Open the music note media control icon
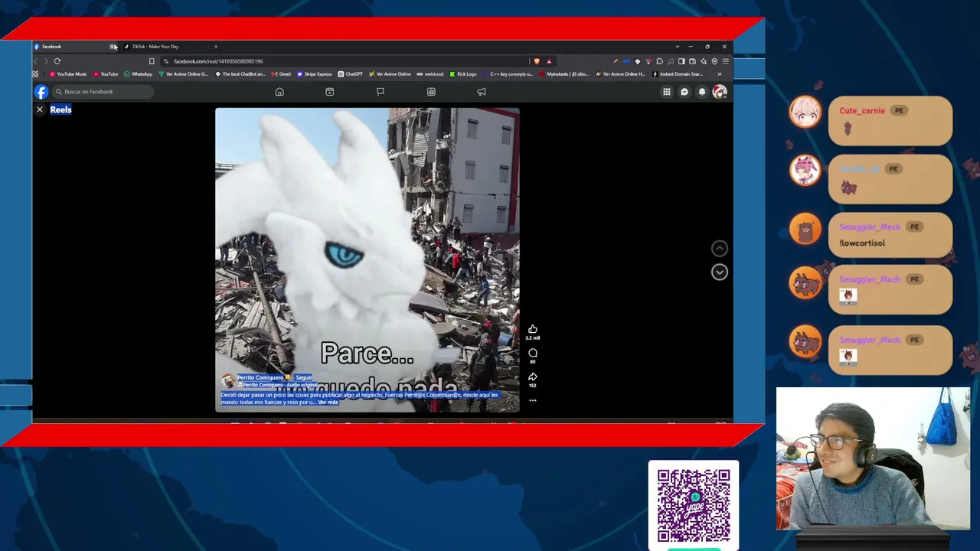The height and width of the screenshot is (551, 980). pos(670,61)
